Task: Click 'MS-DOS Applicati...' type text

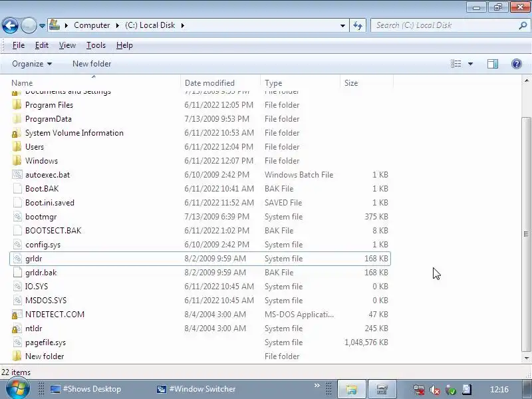Action: point(299,315)
